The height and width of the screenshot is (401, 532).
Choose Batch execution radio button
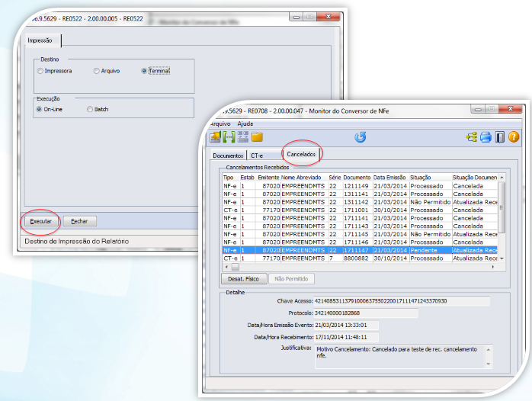pyautogui.click(x=90, y=109)
